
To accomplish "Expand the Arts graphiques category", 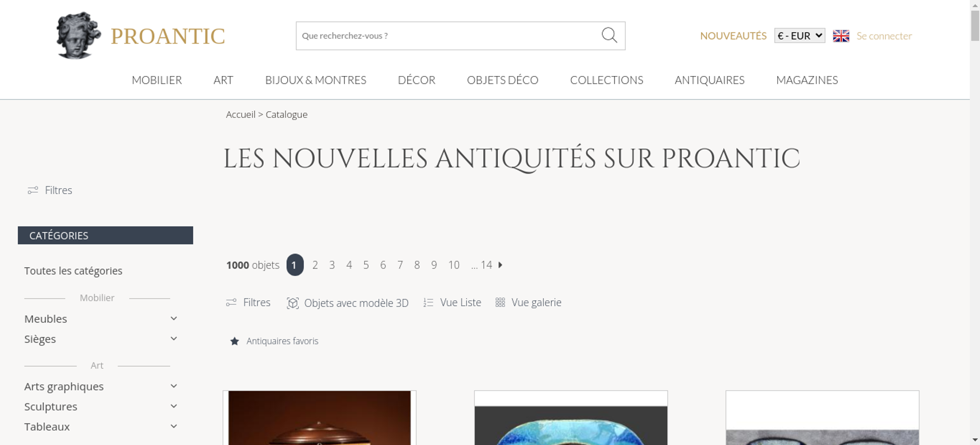I will pos(173,386).
